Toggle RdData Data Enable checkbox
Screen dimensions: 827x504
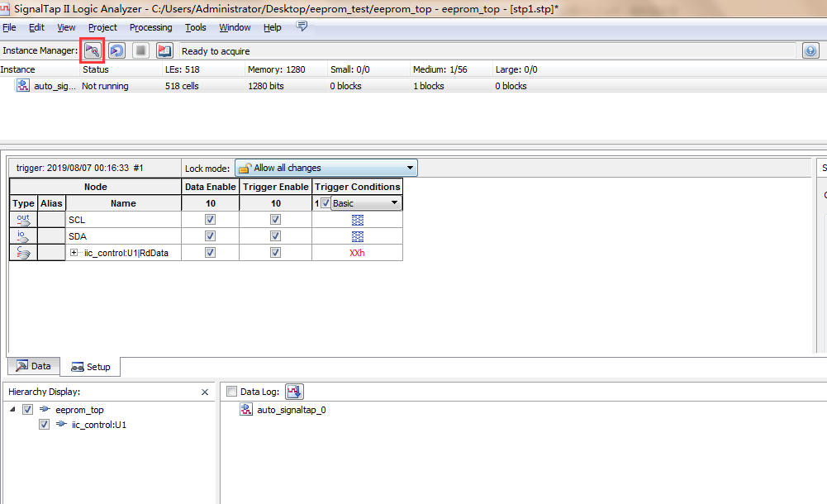point(210,253)
